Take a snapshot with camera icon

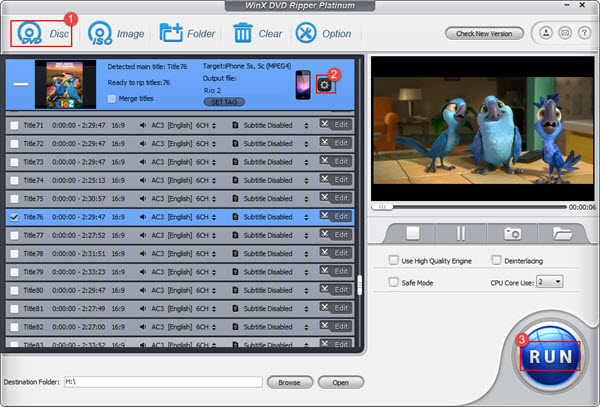[512, 233]
